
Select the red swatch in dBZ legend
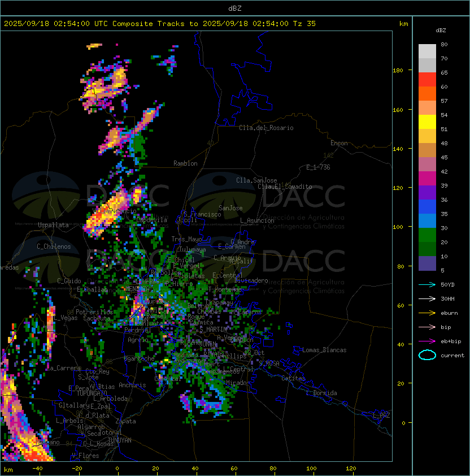tap(427, 80)
